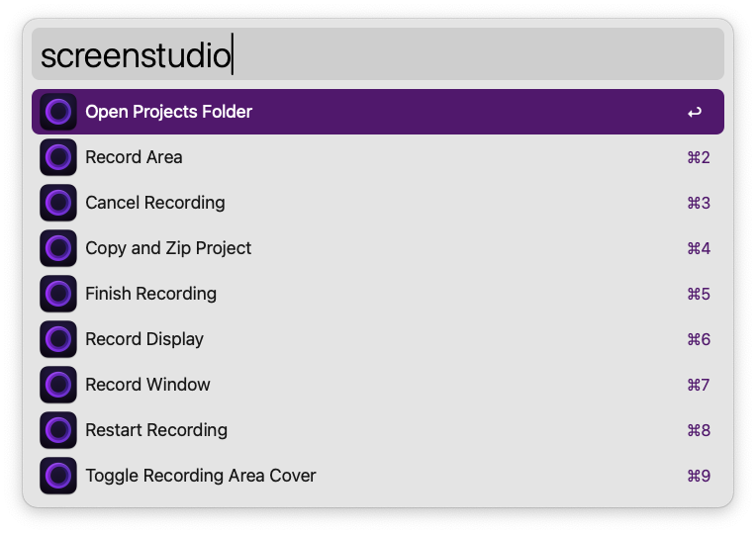The width and height of the screenshot is (756, 534).
Task: Click the icon beside Record Window
Action: 58,385
